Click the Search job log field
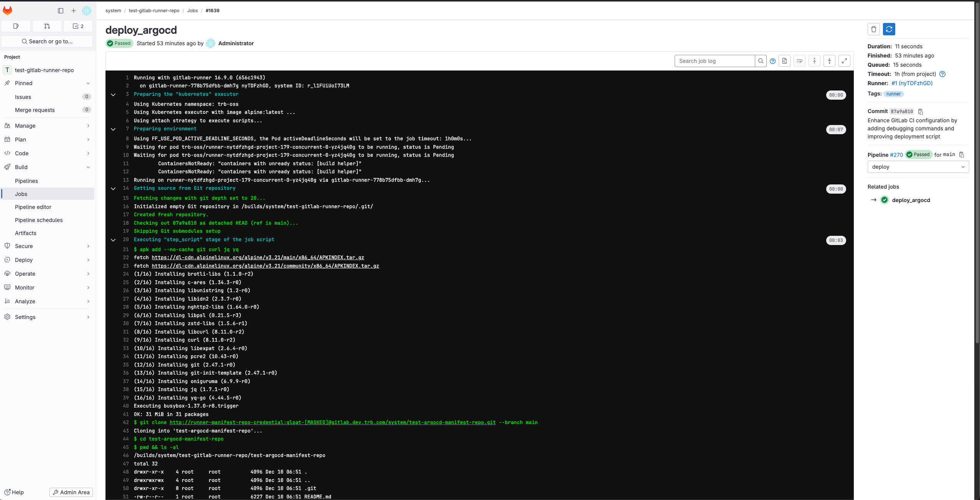This screenshot has width=980, height=500. coord(714,61)
